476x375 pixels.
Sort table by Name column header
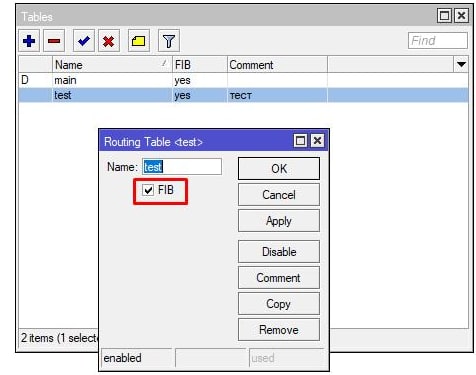(x=112, y=65)
